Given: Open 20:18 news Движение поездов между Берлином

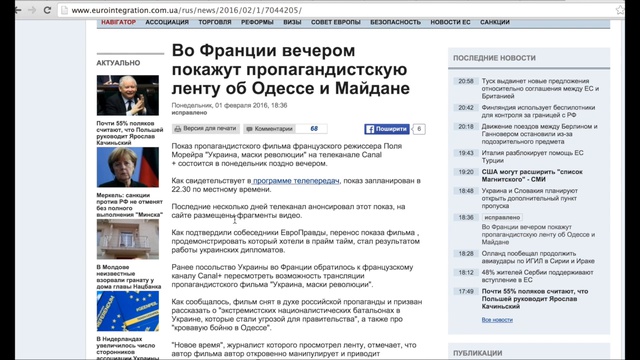Looking at the screenshot, I should [x=540, y=134].
